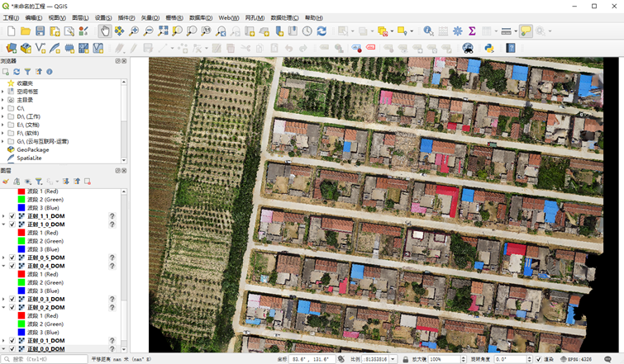Open the Data Source Manager icon

(x=11, y=49)
